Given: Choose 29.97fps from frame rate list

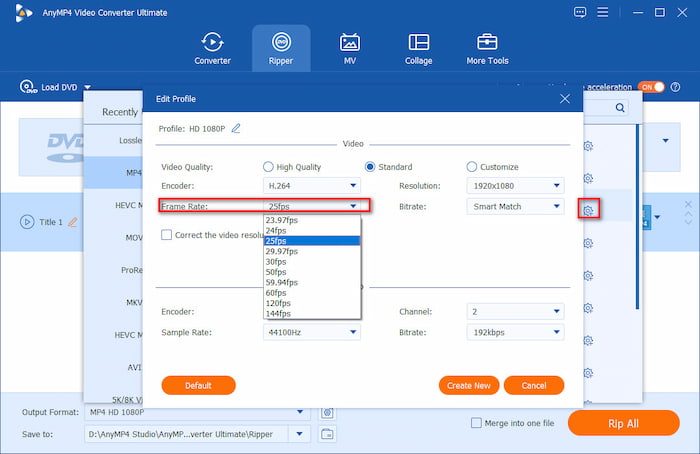Looking at the screenshot, I should (312, 251).
